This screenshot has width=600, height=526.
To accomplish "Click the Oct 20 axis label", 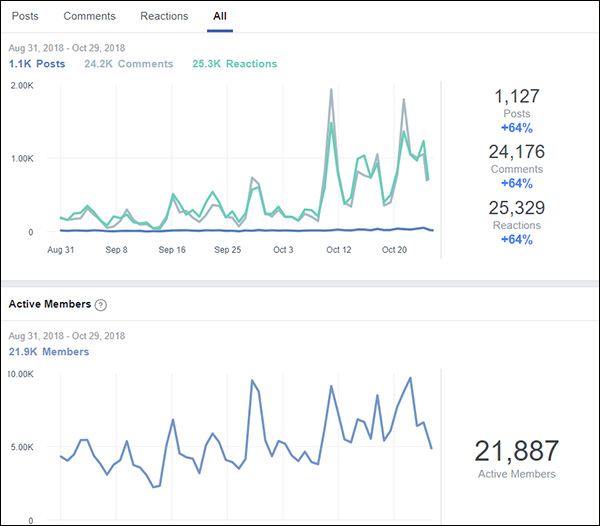I will (394, 250).
